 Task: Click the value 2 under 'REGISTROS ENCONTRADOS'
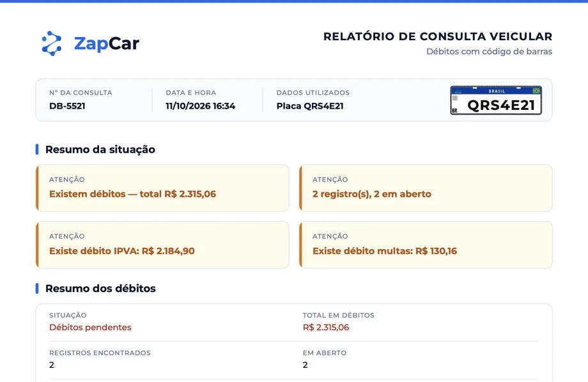(52, 365)
